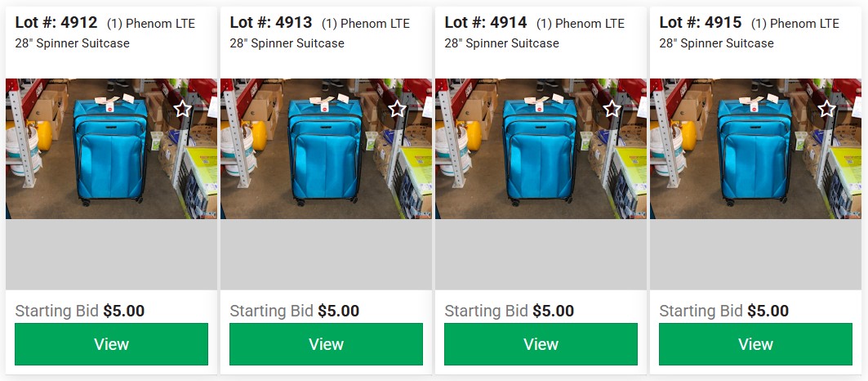The width and height of the screenshot is (868, 381).
Task: Enlarge the suitcase thumbnail for lot 4914
Action: 541,149
